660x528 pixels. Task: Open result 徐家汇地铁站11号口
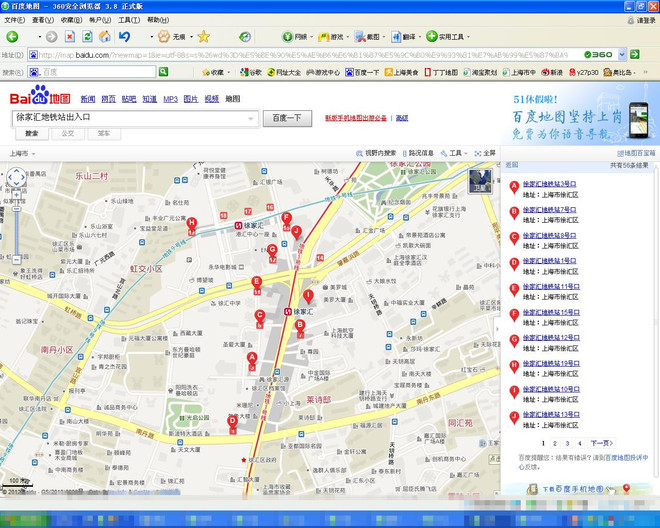[x=551, y=286]
